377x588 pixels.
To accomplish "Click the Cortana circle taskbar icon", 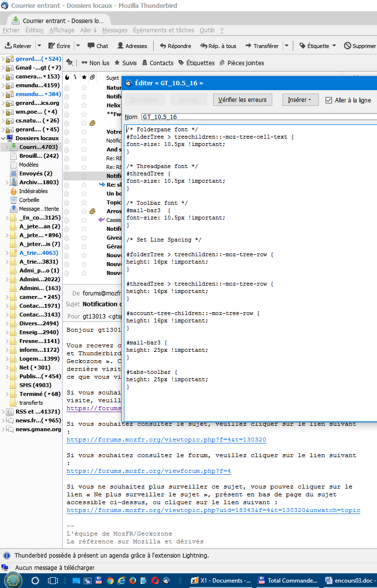I will pos(35,581).
